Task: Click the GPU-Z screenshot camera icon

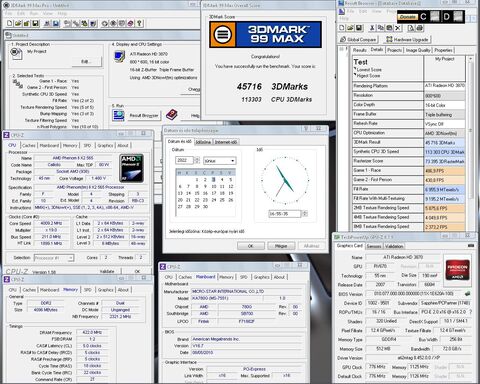Action: (x=471, y=246)
